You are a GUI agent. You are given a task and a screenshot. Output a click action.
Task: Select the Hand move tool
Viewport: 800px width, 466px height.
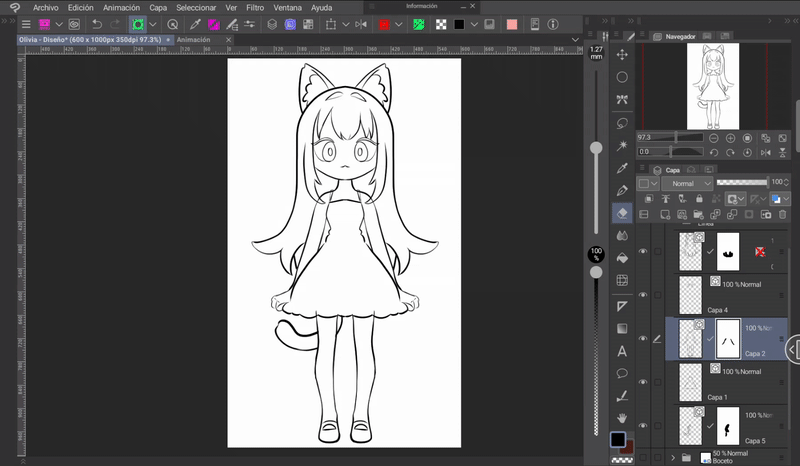pyautogui.click(x=622, y=417)
